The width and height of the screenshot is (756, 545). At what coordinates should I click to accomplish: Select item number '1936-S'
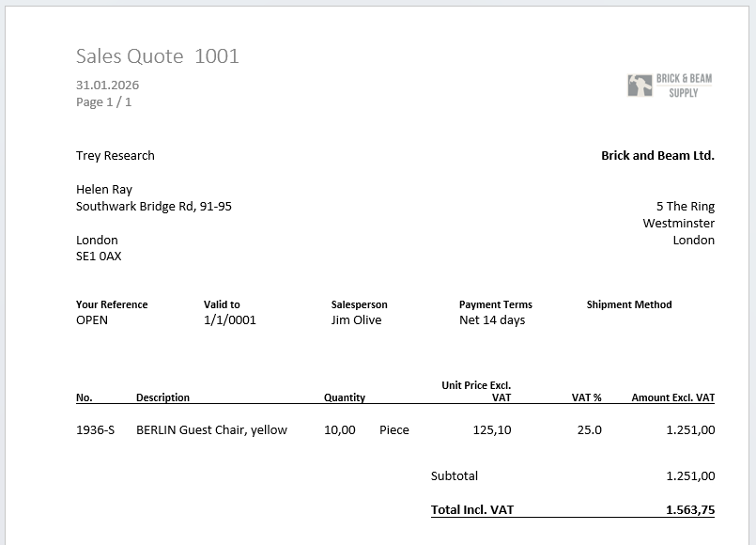tap(96, 430)
